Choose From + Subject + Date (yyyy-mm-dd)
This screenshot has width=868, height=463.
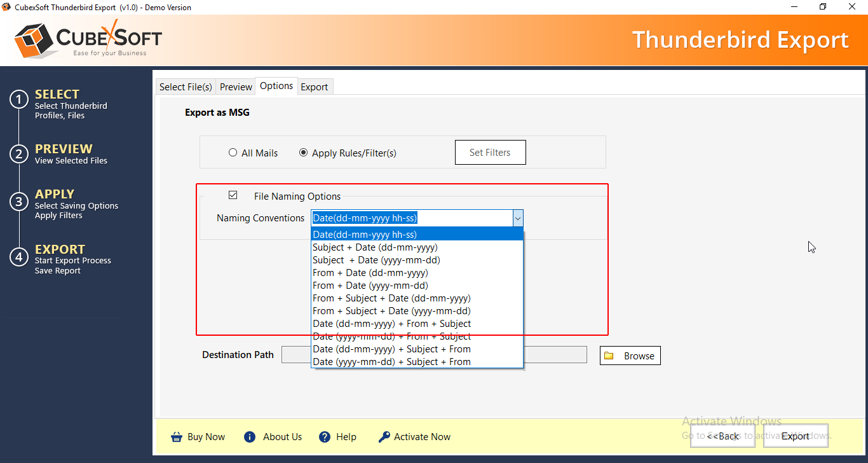pos(417,311)
